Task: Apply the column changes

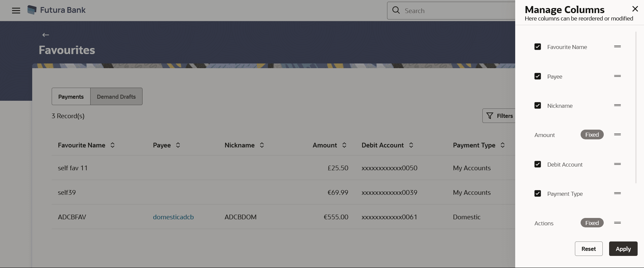Action: point(623,249)
